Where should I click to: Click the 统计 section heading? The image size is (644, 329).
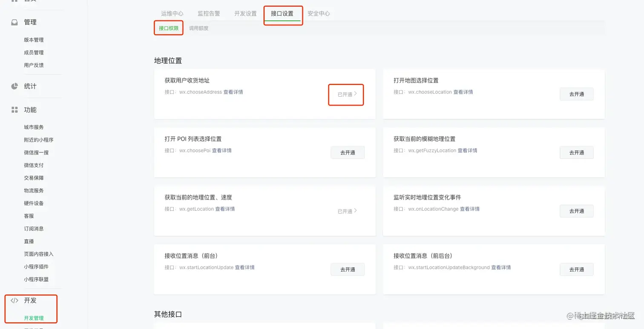pos(30,86)
